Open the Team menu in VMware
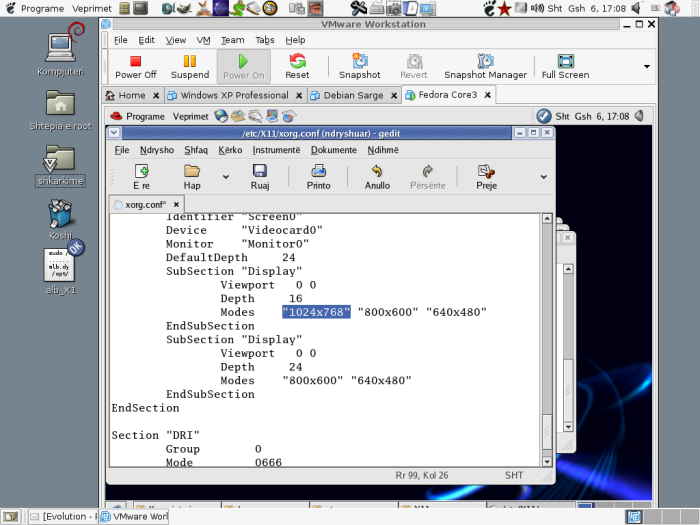 tap(233, 40)
